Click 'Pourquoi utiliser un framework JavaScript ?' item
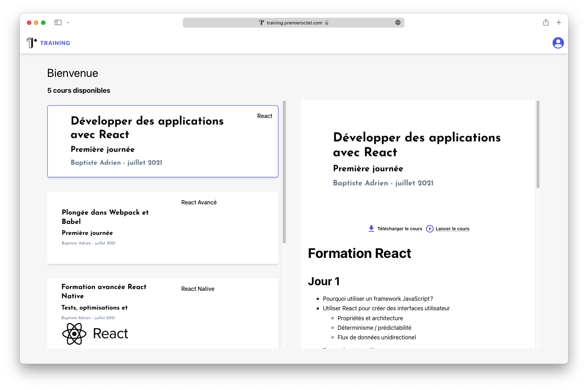Image resolution: width=588 pixels, height=390 pixels. point(378,299)
